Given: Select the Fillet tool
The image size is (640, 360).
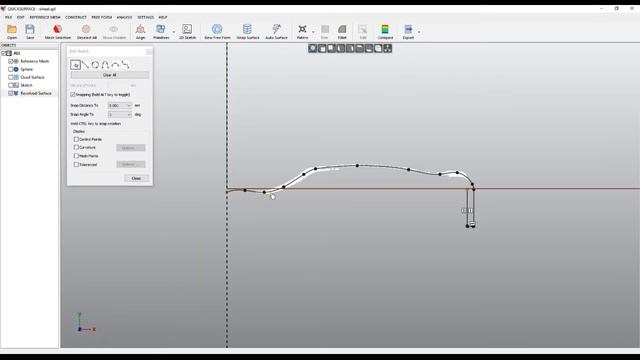Looking at the screenshot, I should 342,31.
